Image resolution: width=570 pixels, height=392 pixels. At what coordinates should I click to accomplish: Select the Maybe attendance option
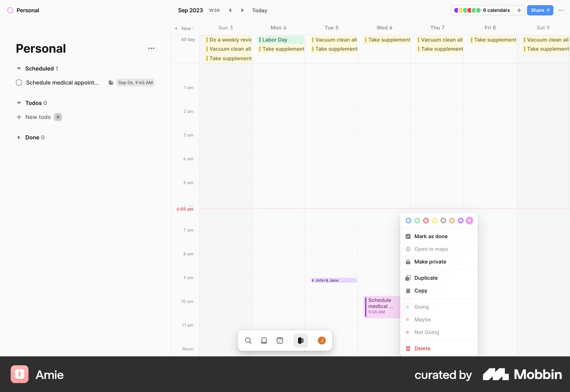point(422,320)
